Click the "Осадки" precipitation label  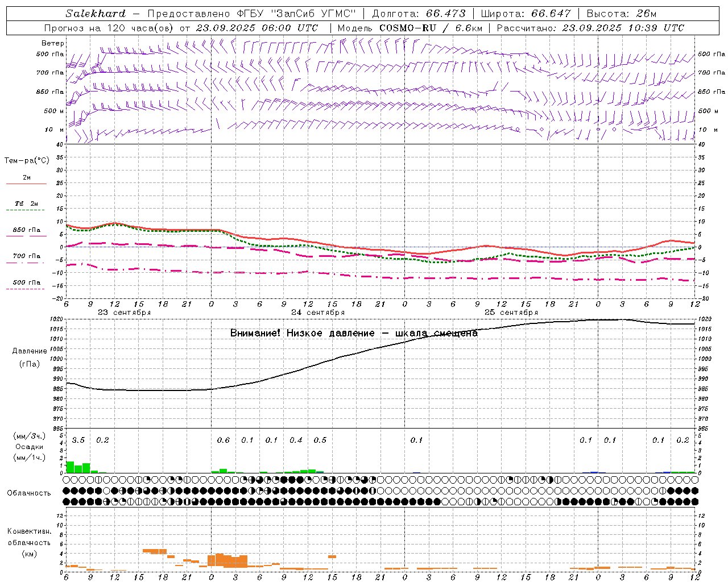point(29,447)
